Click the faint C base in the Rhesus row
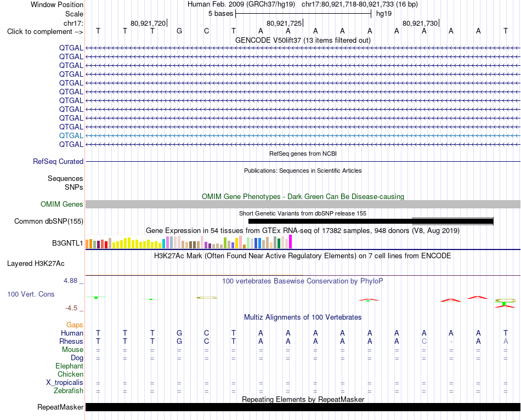Image resolution: width=521 pixels, height=420 pixels. coord(424,341)
